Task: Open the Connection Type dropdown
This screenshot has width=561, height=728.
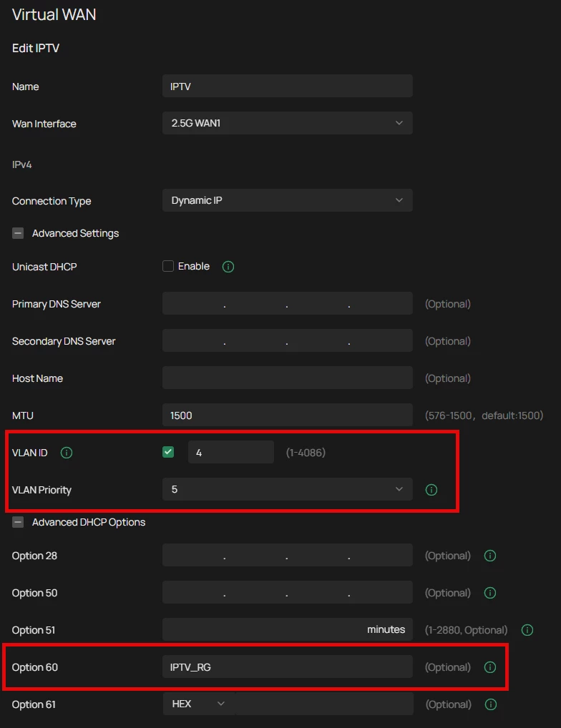Action: tap(287, 200)
